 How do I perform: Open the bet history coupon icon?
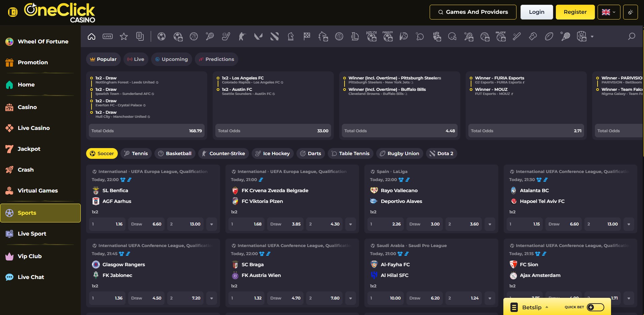coord(140,36)
